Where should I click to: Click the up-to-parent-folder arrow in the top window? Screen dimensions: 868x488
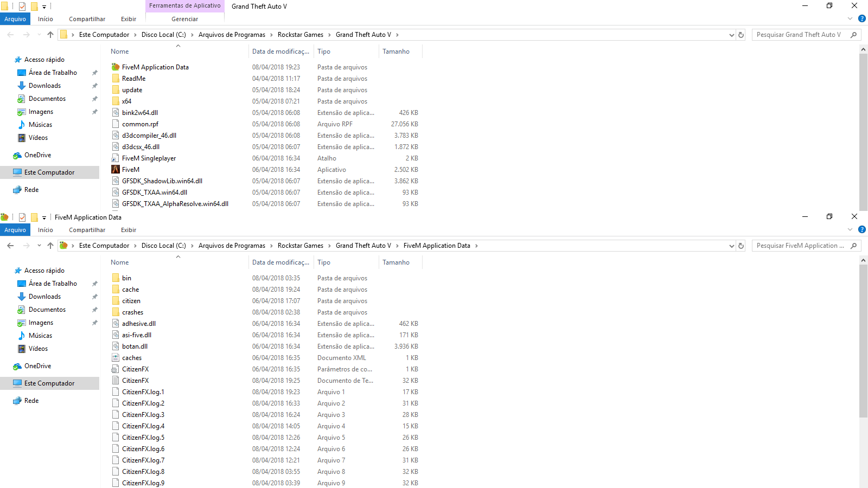coord(50,34)
